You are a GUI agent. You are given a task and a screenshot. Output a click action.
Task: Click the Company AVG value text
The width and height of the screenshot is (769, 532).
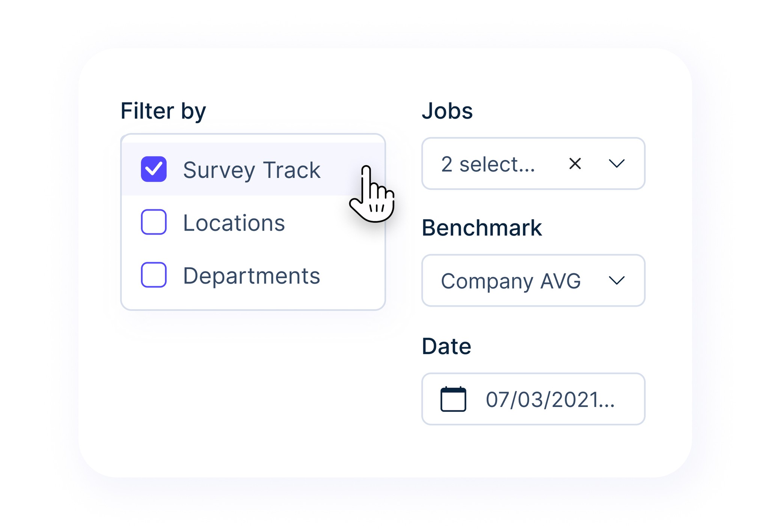tap(511, 282)
